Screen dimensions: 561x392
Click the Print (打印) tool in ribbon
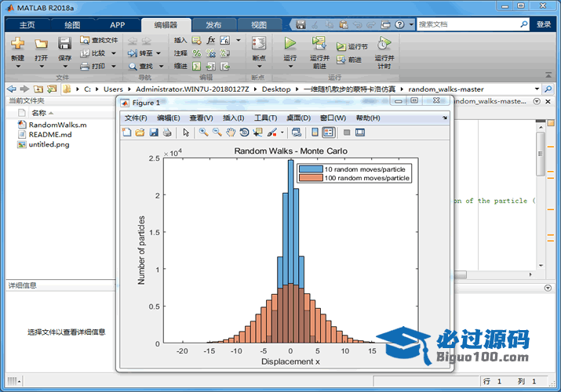(93, 66)
